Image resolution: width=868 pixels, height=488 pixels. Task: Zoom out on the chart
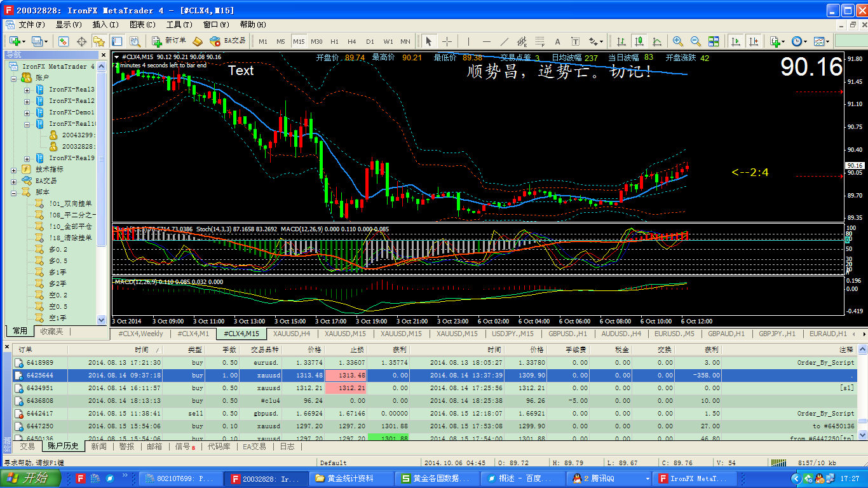pyautogui.click(x=696, y=41)
